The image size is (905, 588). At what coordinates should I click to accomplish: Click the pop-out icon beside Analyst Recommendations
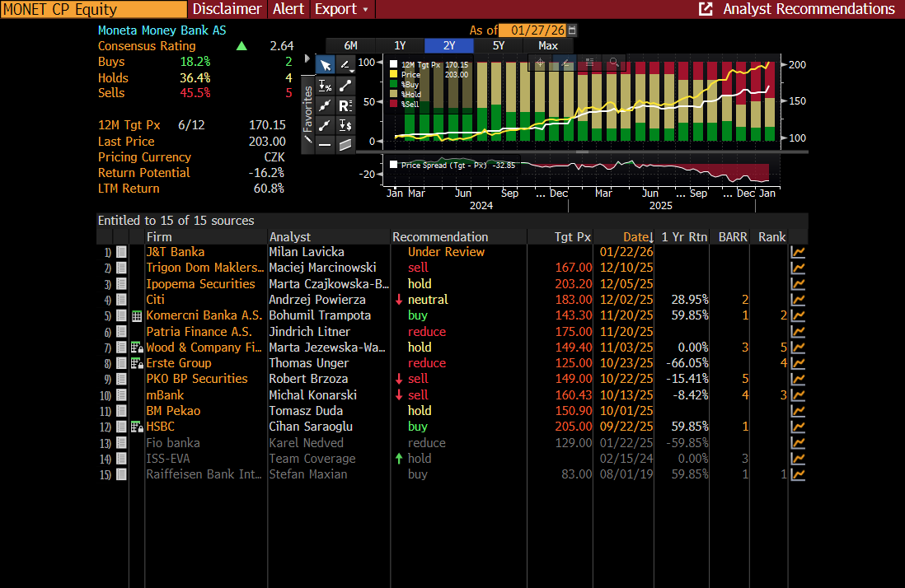(706, 8)
